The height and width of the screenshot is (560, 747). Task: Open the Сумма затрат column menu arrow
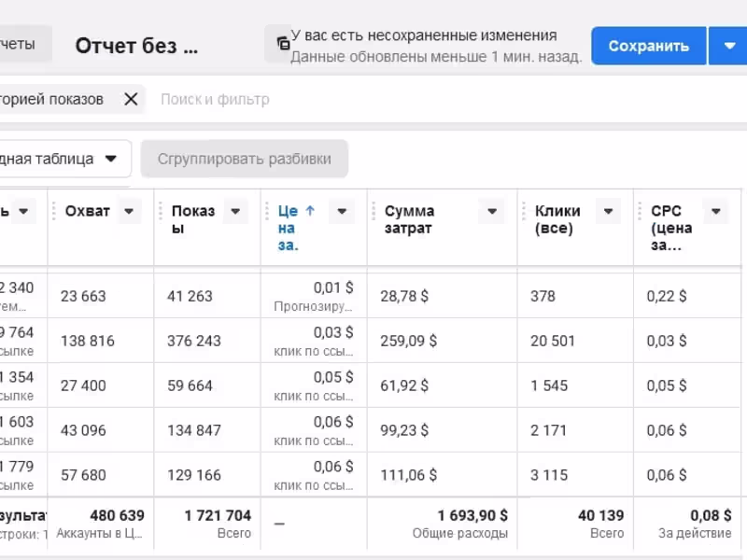492,211
